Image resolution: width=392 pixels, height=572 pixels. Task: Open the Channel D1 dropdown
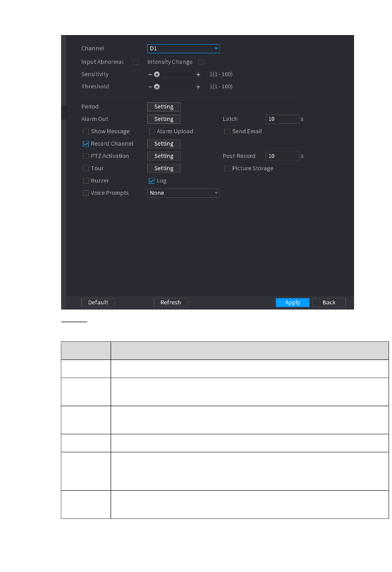(x=183, y=49)
